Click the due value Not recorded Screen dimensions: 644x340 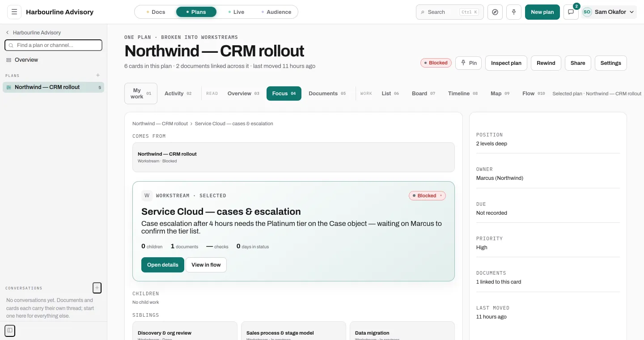(491, 213)
